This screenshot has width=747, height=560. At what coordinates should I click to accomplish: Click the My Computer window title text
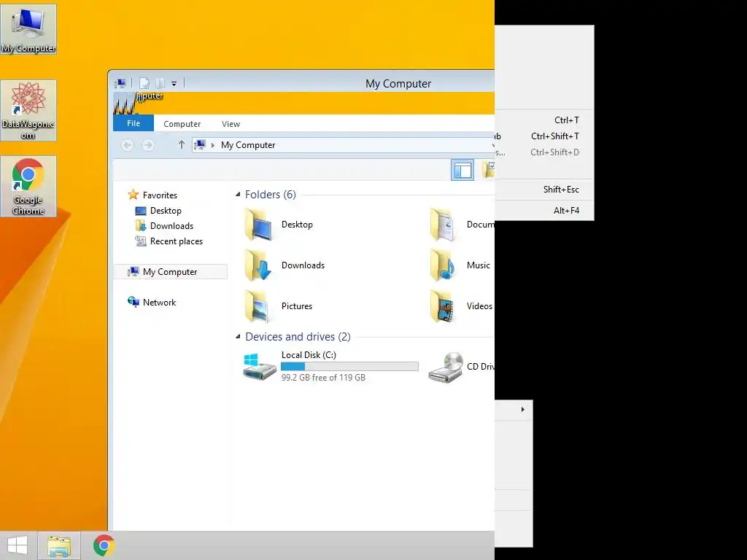[398, 84]
